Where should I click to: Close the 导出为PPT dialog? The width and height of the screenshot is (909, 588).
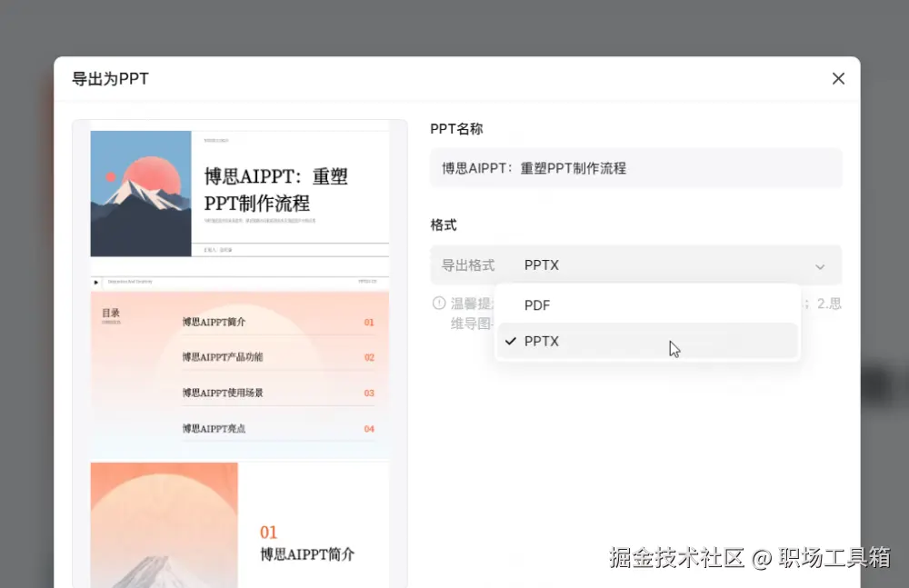[x=838, y=78]
